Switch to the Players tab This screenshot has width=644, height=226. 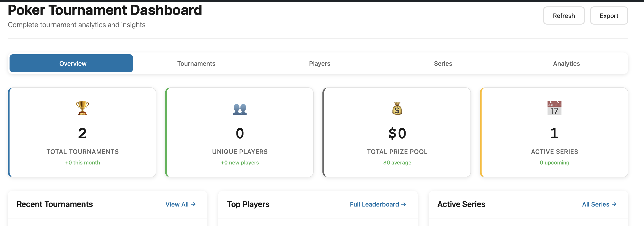click(320, 64)
